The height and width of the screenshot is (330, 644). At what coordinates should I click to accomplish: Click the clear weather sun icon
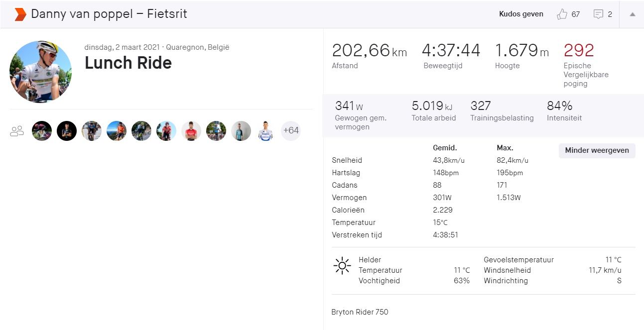[x=342, y=265]
